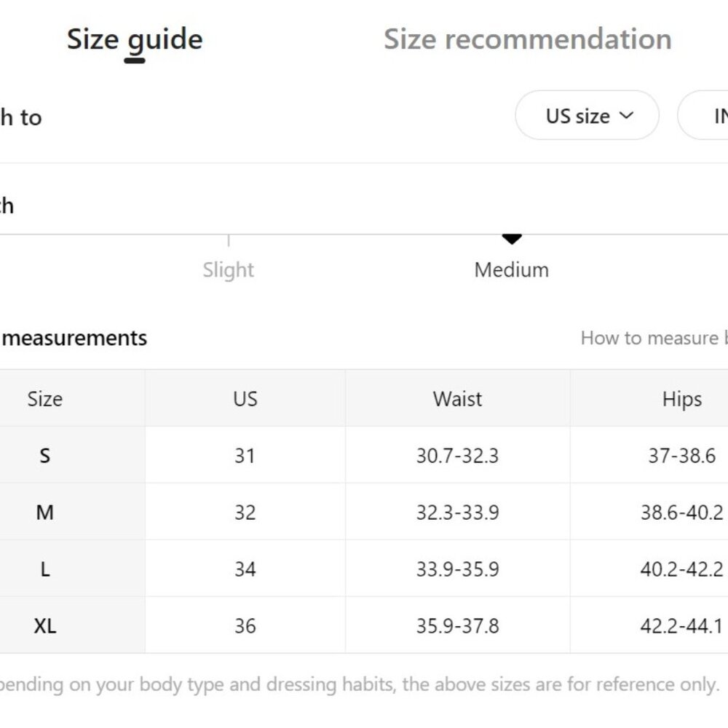Click the Size column header
The height and width of the screenshot is (728, 728).
45,398
